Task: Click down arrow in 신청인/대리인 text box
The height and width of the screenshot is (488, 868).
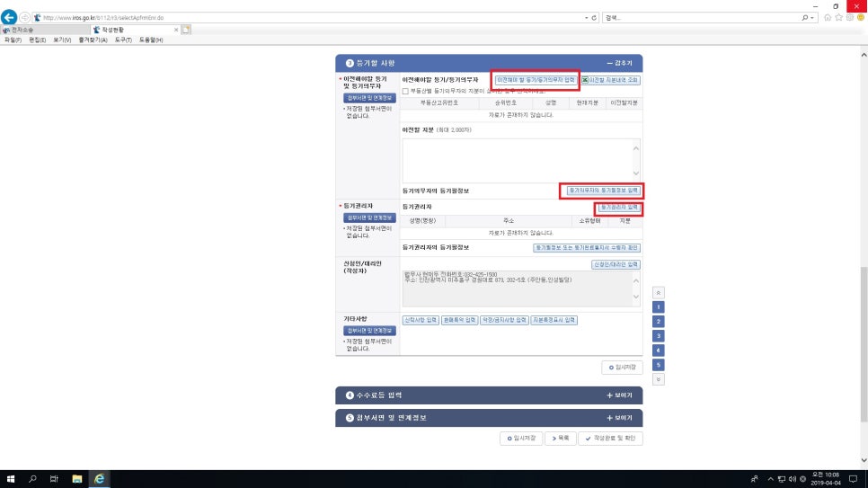Action: 636,297
